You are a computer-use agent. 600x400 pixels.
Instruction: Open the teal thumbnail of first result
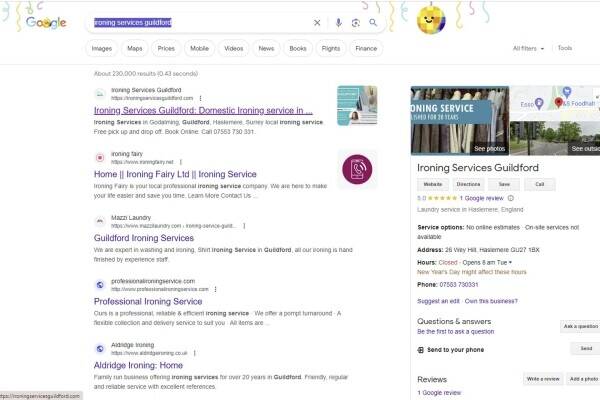(x=357, y=106)
